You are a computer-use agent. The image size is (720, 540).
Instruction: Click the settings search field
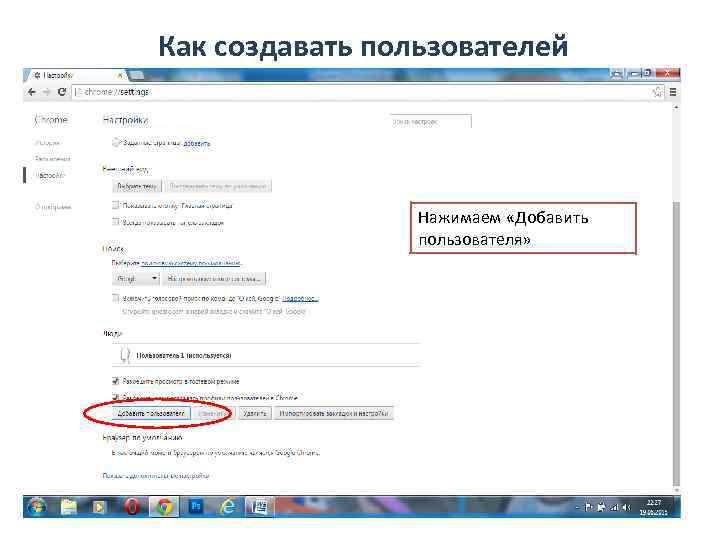(431, 121)
